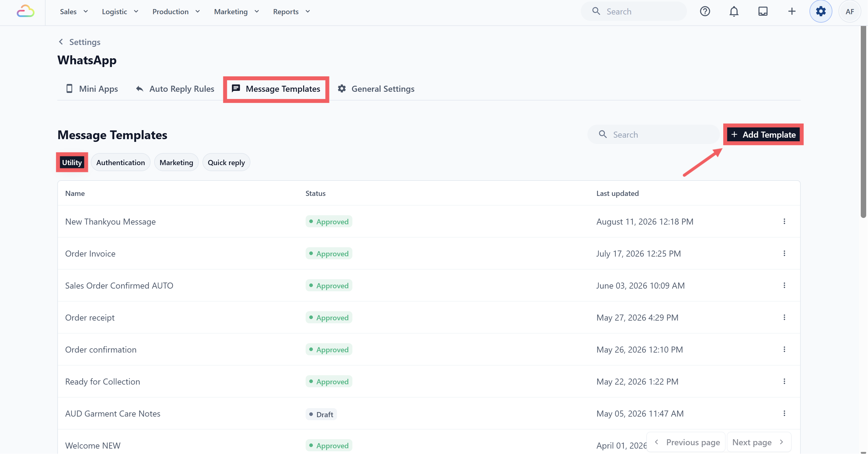This screenshot has height=454, width=868.
Task: Click the Status column header
Action: pos(315,193)
